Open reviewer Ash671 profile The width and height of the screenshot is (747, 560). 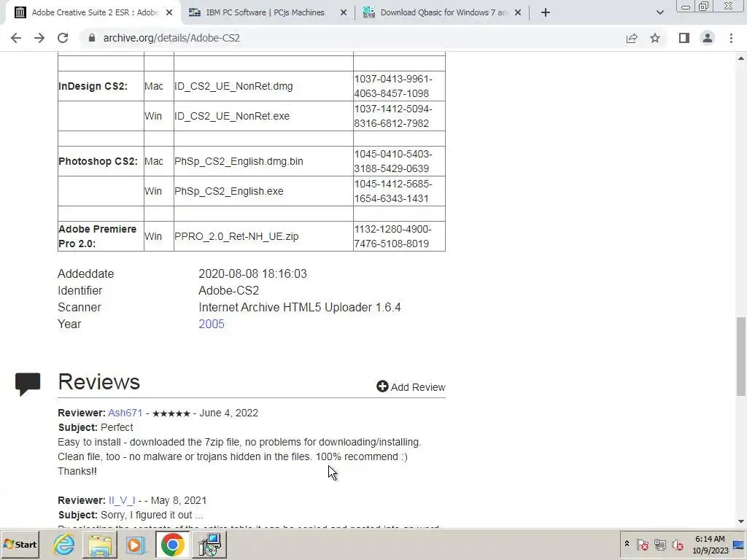tap(125, 413)
